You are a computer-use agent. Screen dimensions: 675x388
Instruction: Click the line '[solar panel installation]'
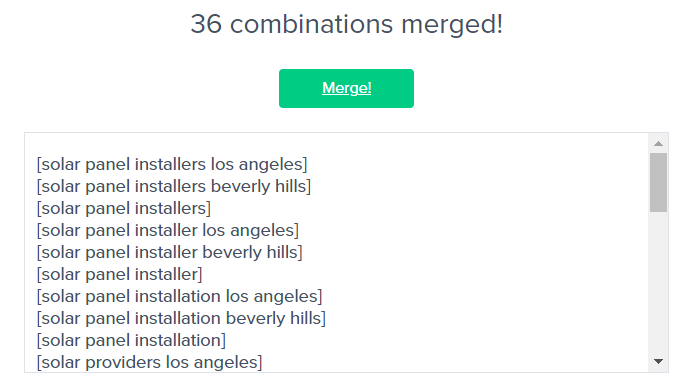pyautogui.click(x=131, y=340)
